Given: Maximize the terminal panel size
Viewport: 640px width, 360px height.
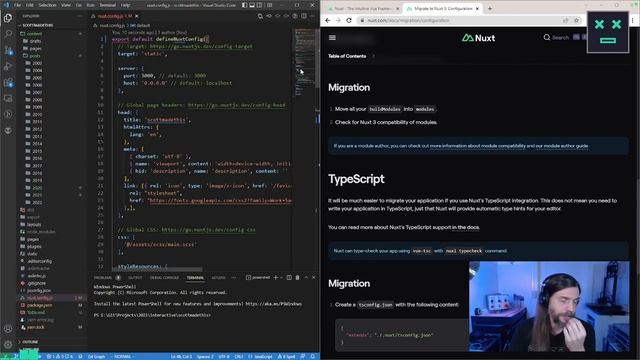Looking at the screenshot, I should pos(306,278).
